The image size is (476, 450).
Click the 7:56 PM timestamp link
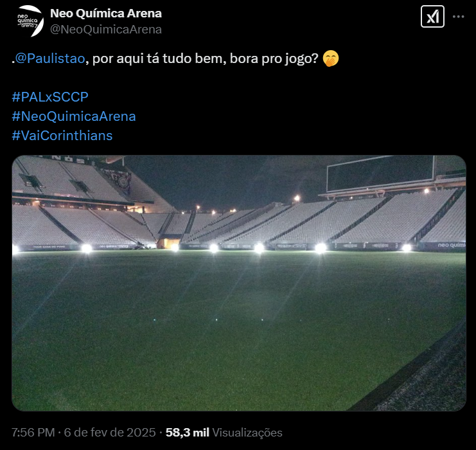coord(33,433)
